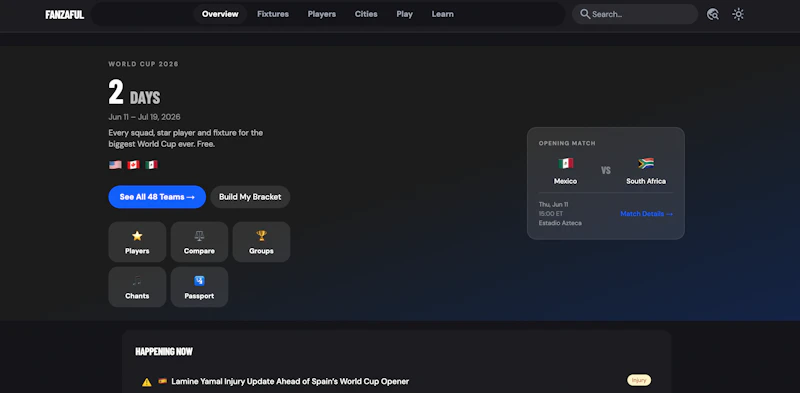Open the Overview tab

click(220, 14)
